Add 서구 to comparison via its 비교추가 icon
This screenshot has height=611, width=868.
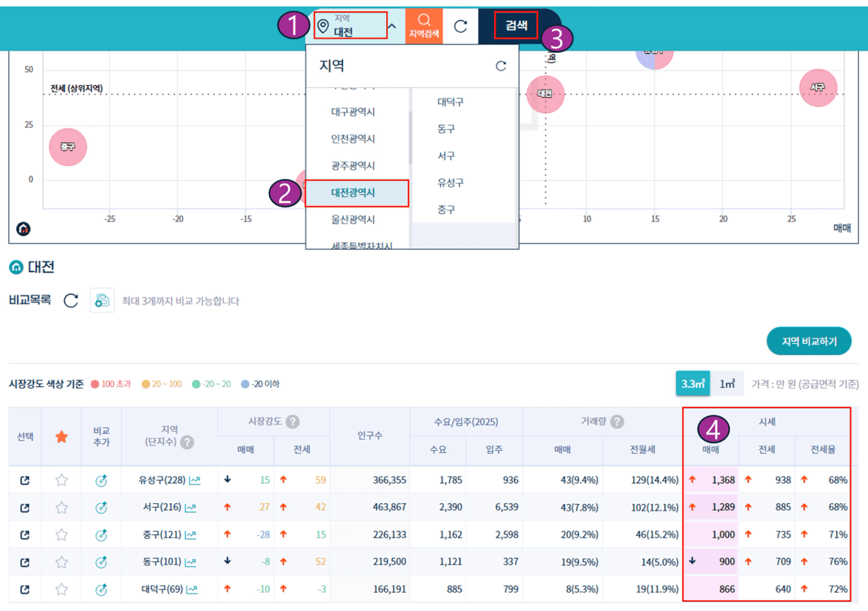coord(101,508)
